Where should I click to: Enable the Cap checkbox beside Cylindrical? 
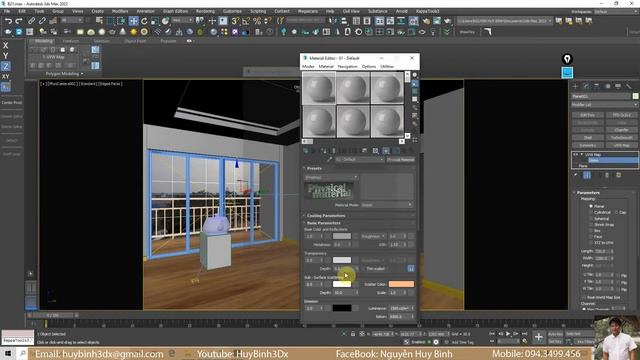(x=616, y=212)
